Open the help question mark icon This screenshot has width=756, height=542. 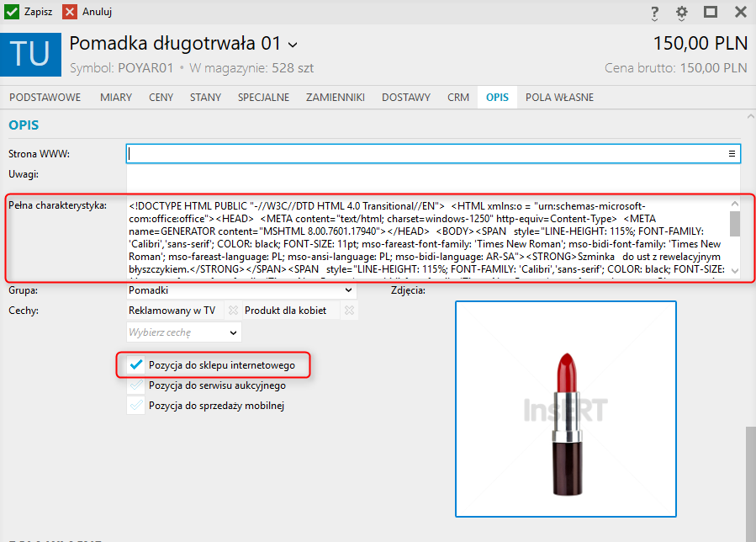[654, 13]
